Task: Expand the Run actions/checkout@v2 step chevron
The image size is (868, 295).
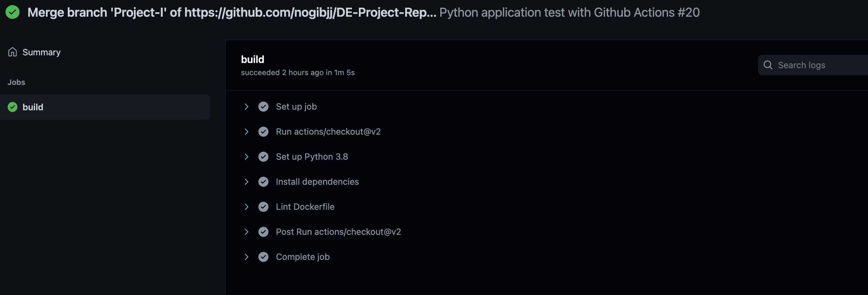Action: pyautogui.click(x=247, y=132)
